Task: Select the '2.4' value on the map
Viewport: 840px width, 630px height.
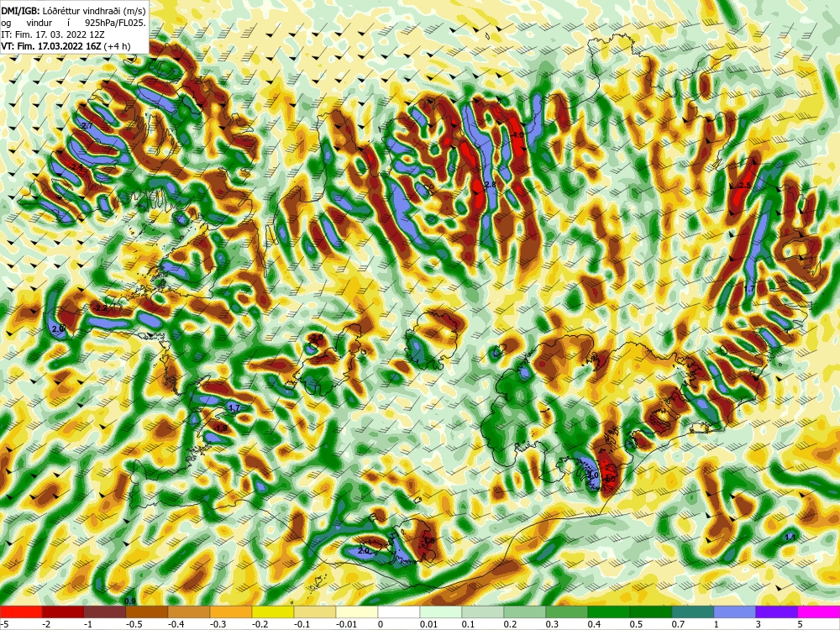Action: pos(77,167)
